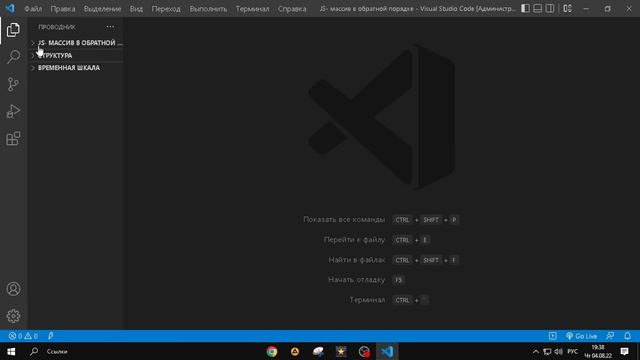This screenshot has height=360, width=640.
Task: Click Перейти к файлу hint text
Action: 354,240
